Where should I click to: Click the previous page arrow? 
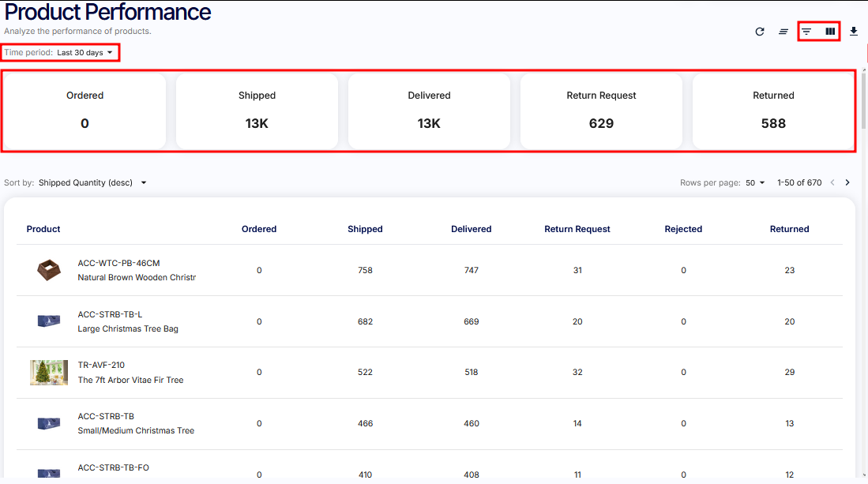[832, 182]
